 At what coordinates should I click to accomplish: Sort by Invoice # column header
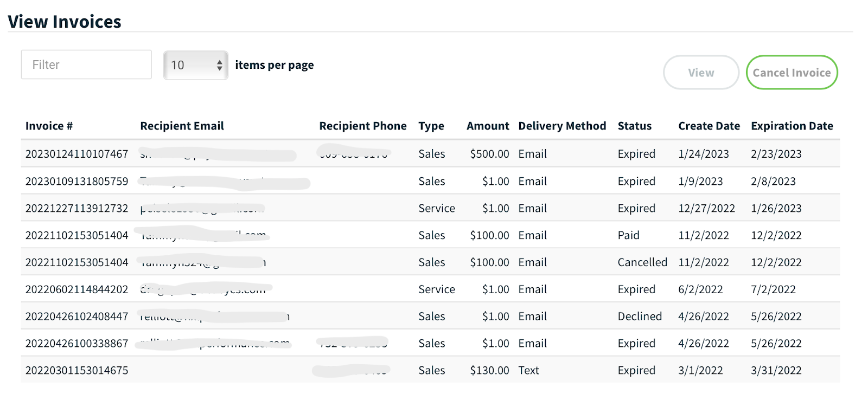pyautogui.click(x=49, y=126)
